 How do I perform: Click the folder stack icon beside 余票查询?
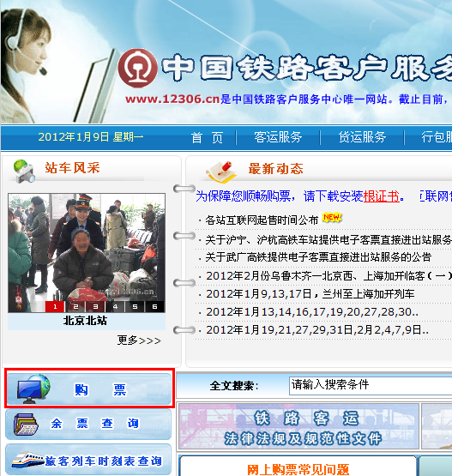(26, 425)
